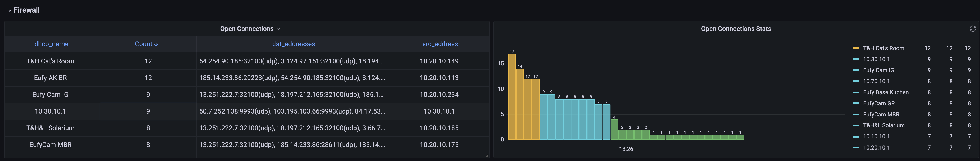Toggle Eufy Cam IG legend series
Image resolution: width=980 pixels, height=161 pixels.
[878, 70]
